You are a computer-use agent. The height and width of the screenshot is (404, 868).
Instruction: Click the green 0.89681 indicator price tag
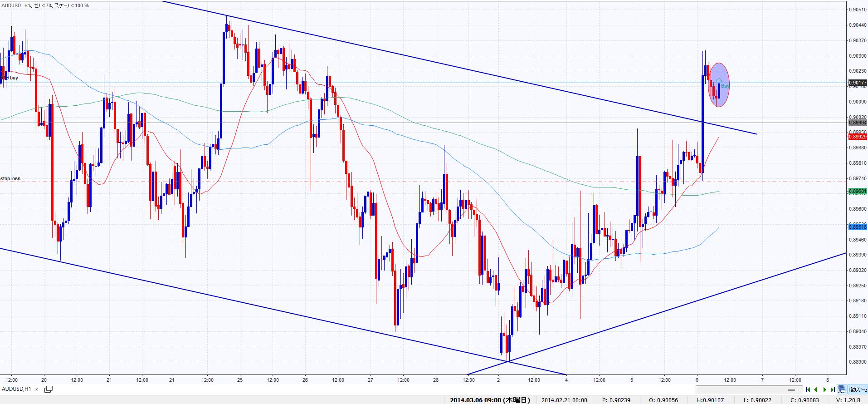click(857, 192)
